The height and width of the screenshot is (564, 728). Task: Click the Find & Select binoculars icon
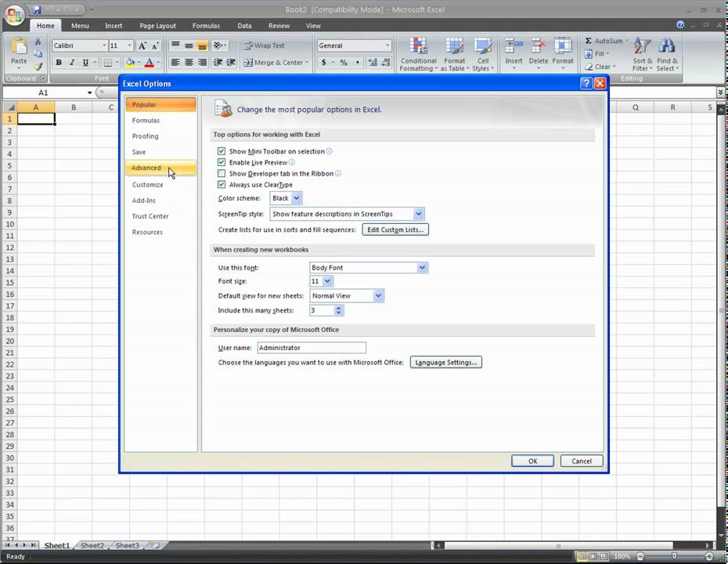667,46
